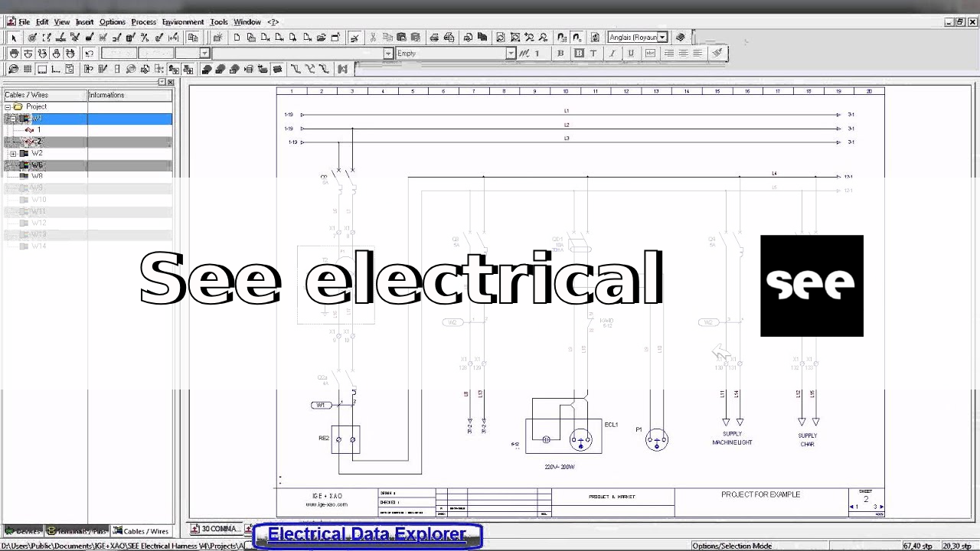Select wire 2 under W1
The width and height of the screenshot is (980, 551).
pyautogui.click(x=38, y=142)
